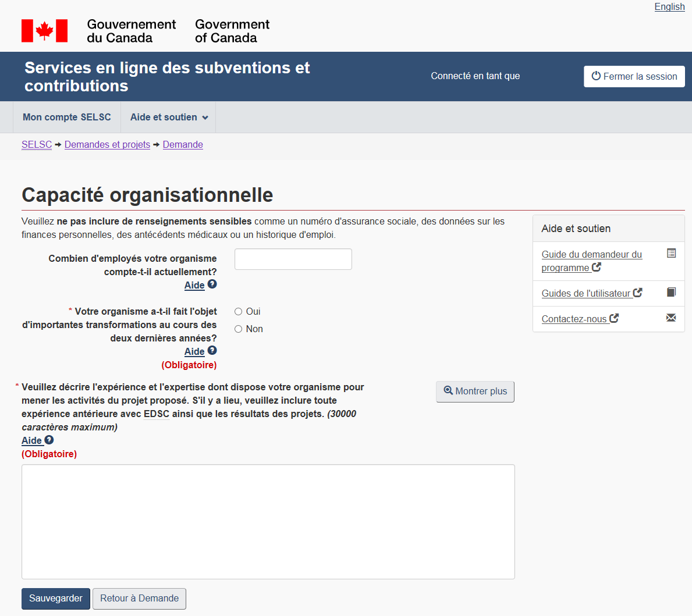
Task: Click help icon beside experience description Aide
Action: tap(49, 440)
